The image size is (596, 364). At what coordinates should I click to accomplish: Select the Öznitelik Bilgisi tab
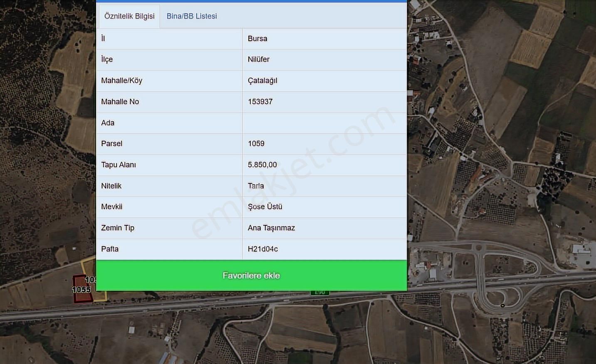tap(129, 16)
